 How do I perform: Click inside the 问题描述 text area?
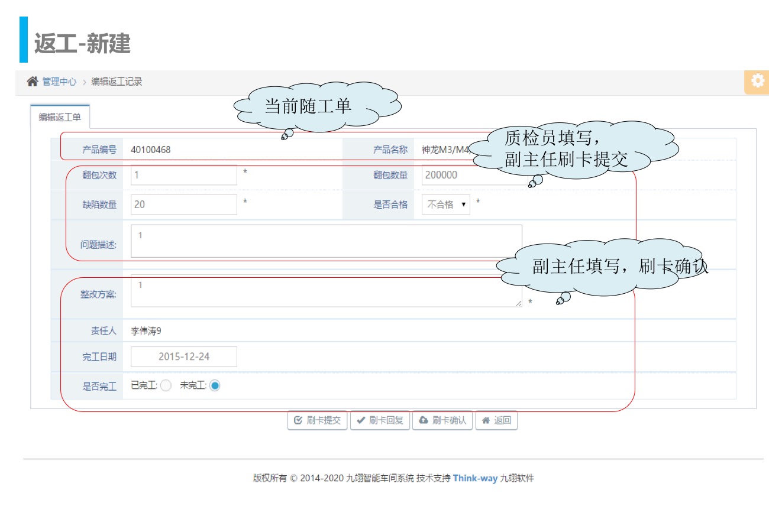(325, 241)
